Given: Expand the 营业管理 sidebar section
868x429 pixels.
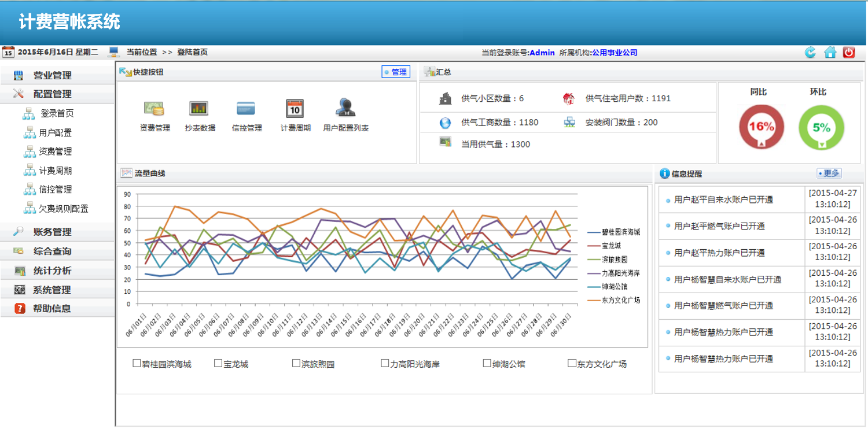Looking at the screenshot, I should click(x=57, y=75).
